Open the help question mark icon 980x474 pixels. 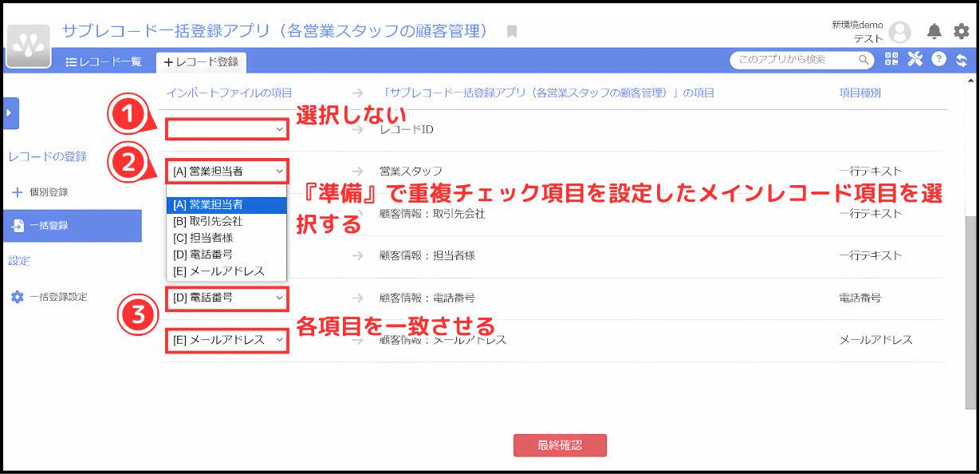pyautogui.click(x=939, y=59)
